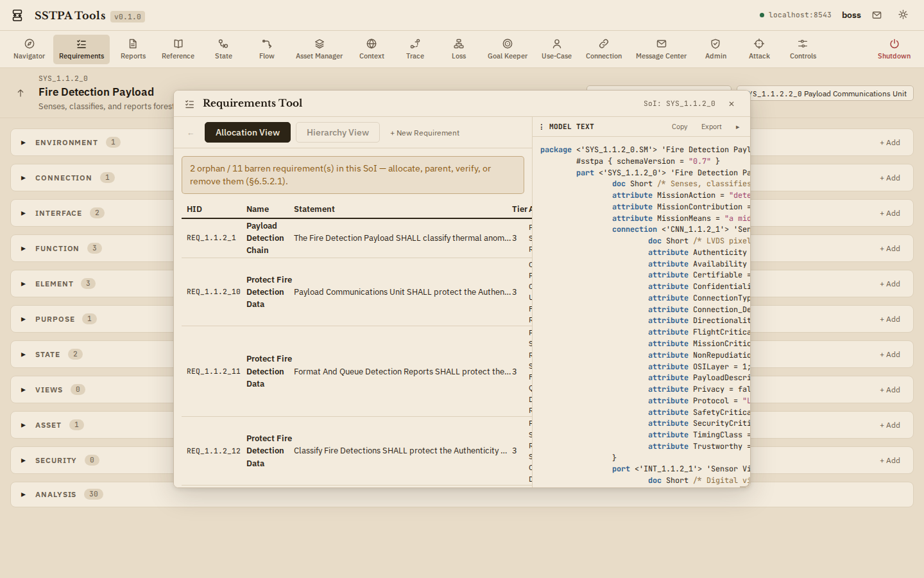The height and width of the screenshot is (578, 924).
Task: Close the Requirements Tool dialog
Action: point(732,103)
